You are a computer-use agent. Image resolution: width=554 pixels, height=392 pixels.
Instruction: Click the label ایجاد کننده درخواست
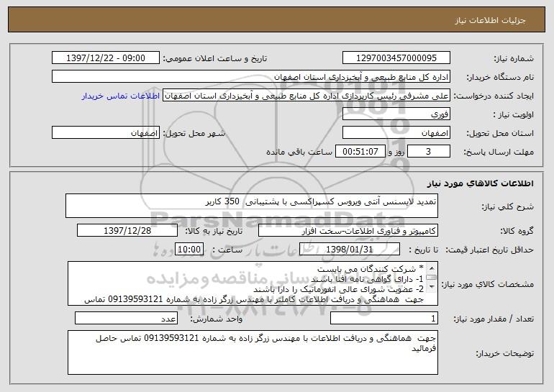coord(494,96)
